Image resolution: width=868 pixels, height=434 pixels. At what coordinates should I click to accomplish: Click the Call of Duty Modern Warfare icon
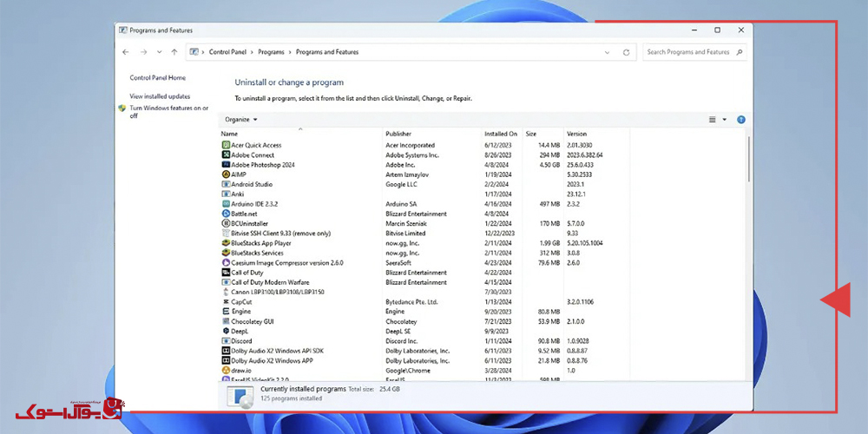[226, 282]
